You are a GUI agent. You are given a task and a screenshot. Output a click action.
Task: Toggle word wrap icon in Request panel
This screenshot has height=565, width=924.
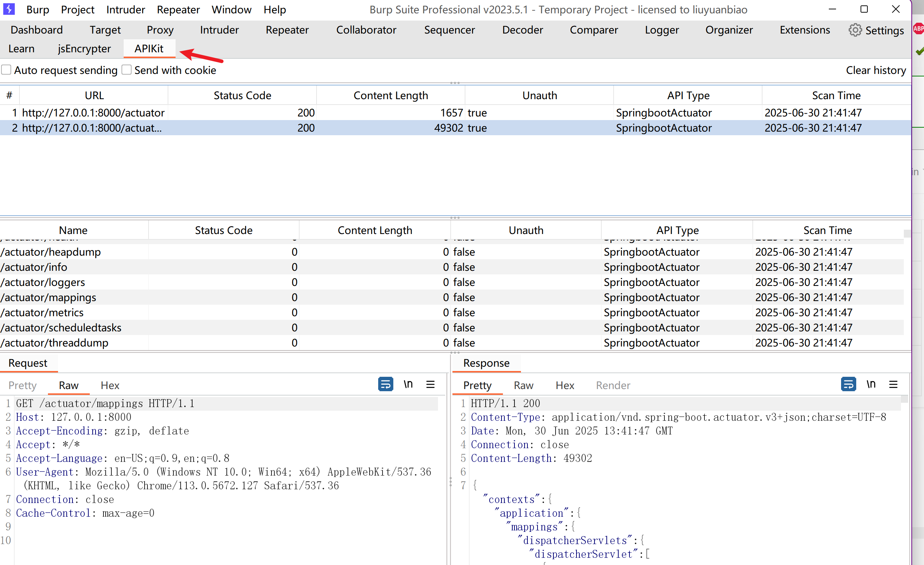point(385,385)
